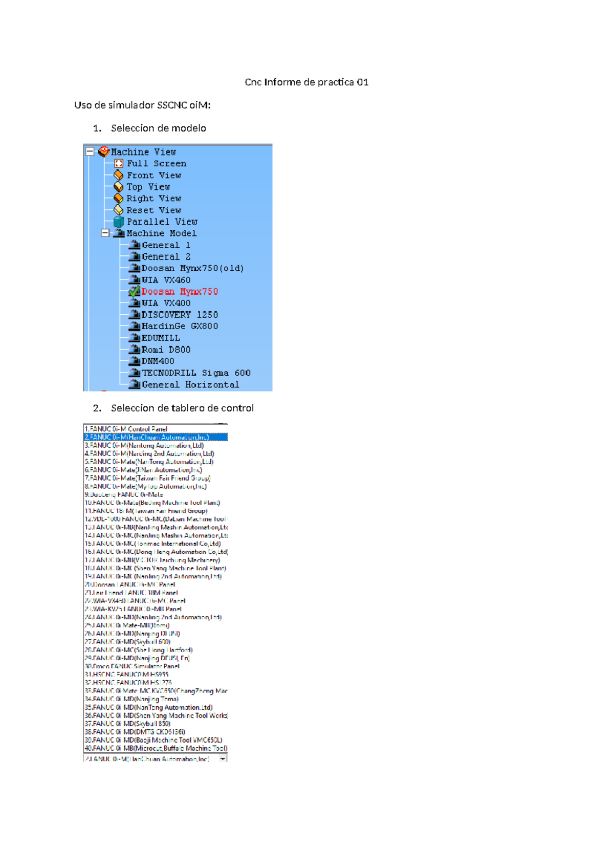The height and width of the screenshot is (868, 614).
Task: Click the Right View icon
Action: pos(119,198)
